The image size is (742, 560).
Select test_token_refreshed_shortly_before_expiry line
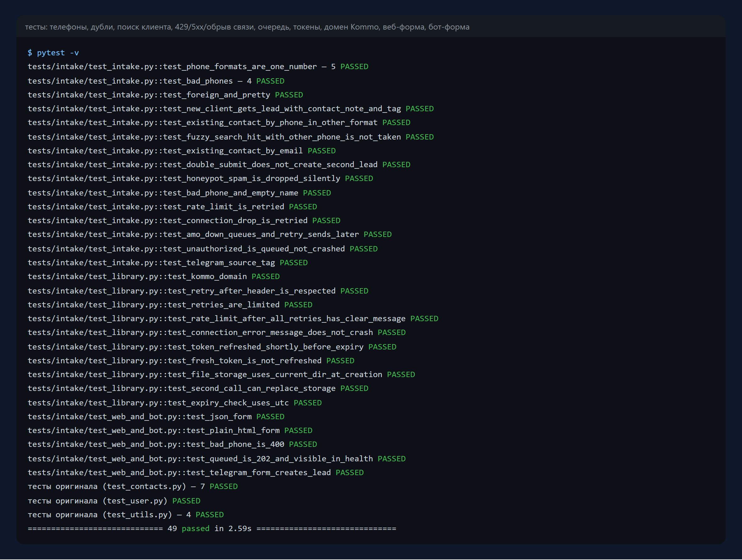212,347
